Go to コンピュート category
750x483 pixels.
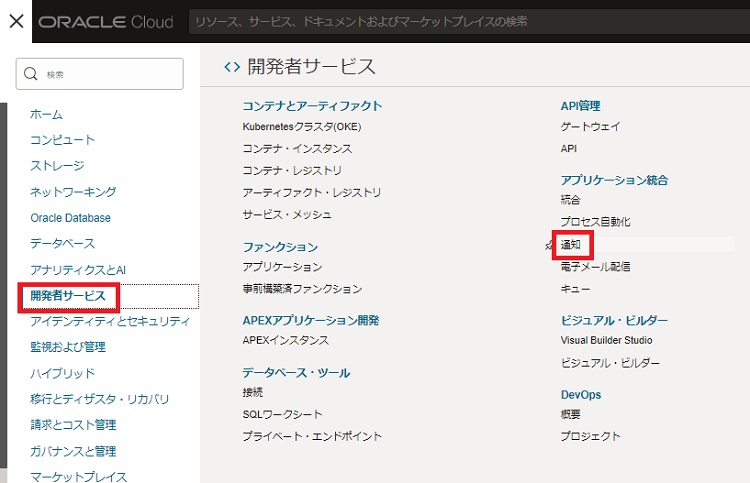(63, 140)
